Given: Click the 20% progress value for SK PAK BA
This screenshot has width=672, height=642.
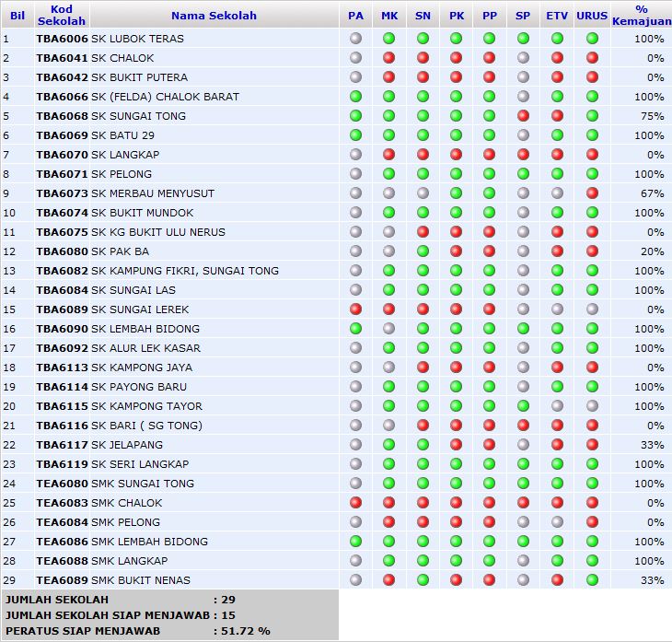Looking at the screenshot, I should (x=653, y=251).
